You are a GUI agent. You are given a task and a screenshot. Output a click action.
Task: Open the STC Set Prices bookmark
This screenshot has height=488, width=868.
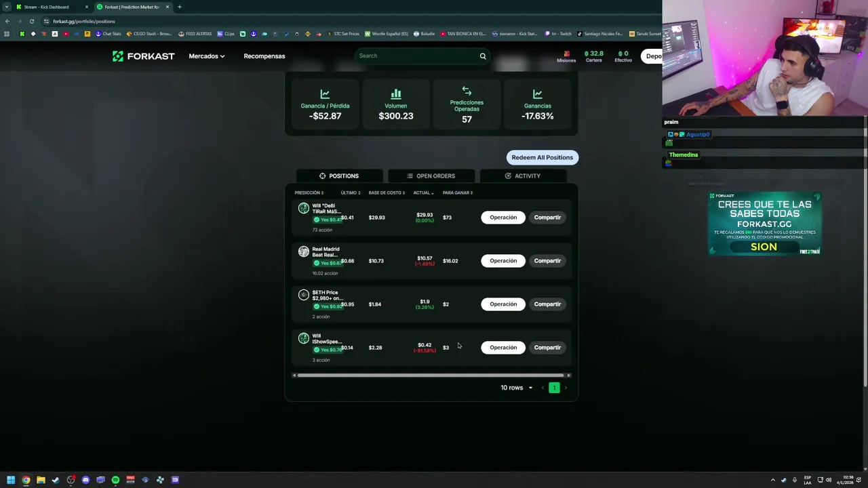tap(343, 34)
